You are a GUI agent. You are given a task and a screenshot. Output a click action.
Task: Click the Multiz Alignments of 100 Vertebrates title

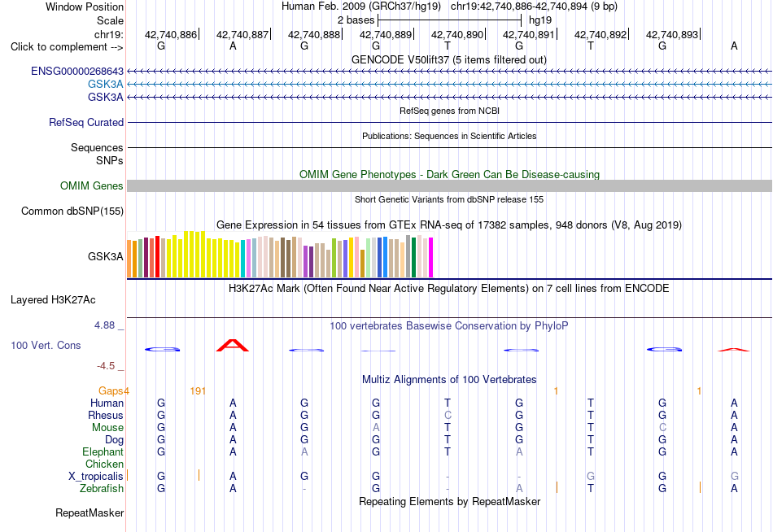(449, 380)
